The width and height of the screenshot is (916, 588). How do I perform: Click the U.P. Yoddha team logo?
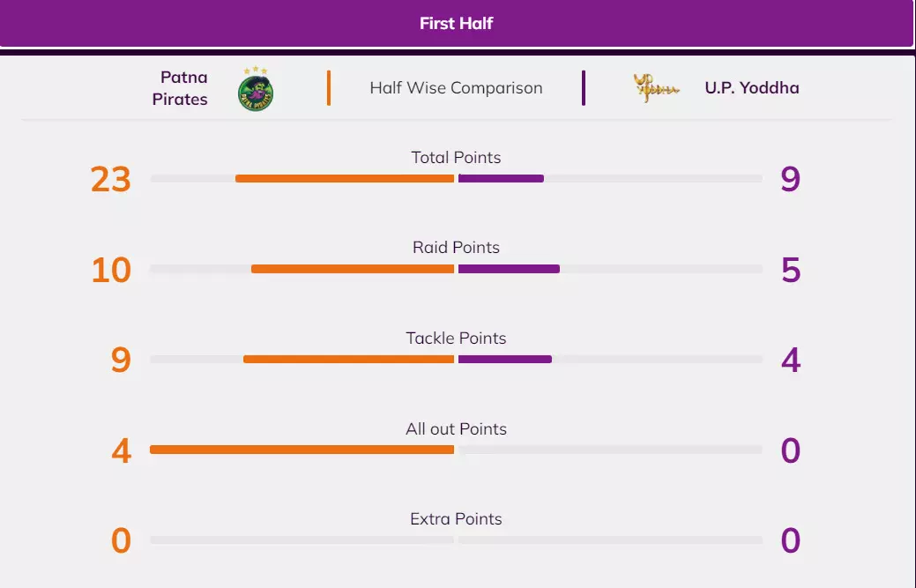point(656,88)
